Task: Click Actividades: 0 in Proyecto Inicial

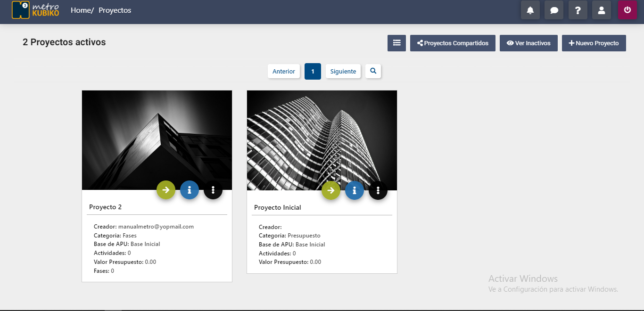Action: click(x=277, y=254)
